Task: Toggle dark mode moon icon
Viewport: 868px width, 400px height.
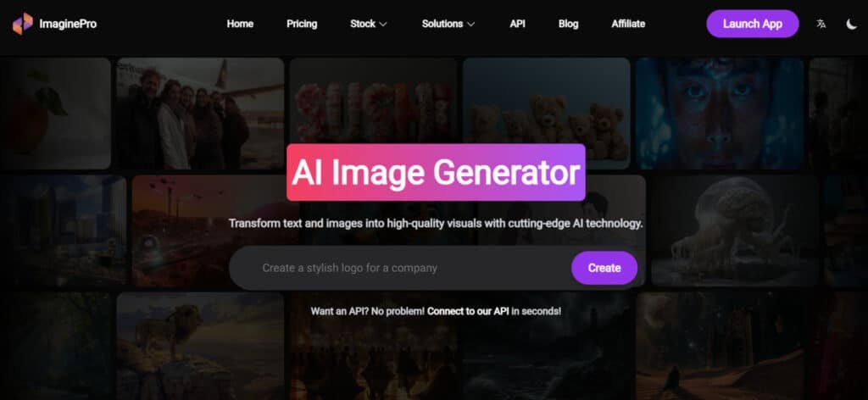Action: coord(851,24)
